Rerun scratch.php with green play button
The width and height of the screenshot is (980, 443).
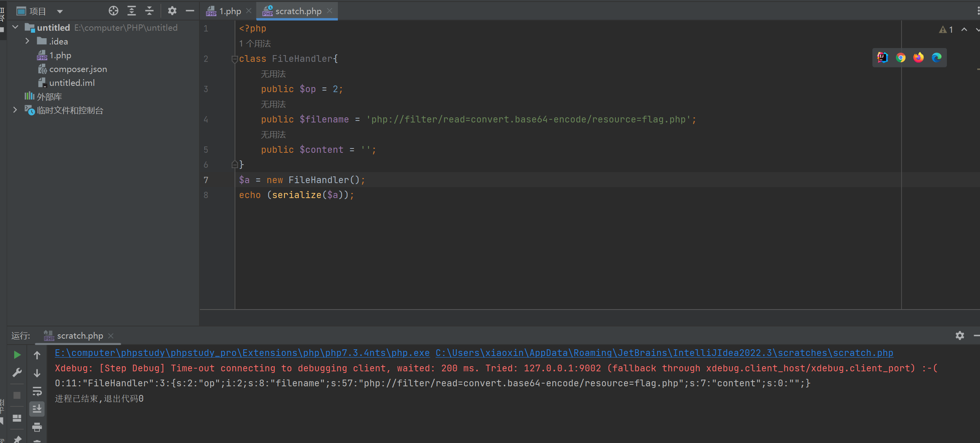pyautogui.click(x=17, y=355)
